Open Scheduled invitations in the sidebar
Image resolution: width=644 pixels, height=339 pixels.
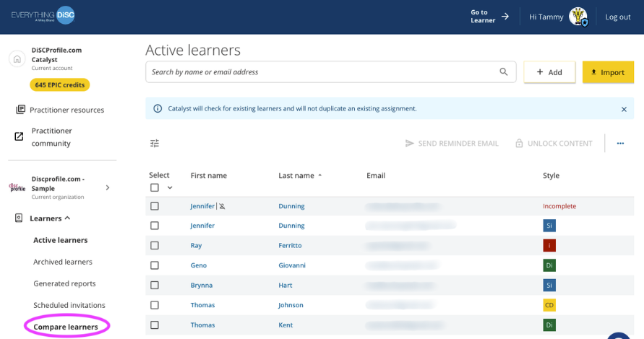point(69,305)
